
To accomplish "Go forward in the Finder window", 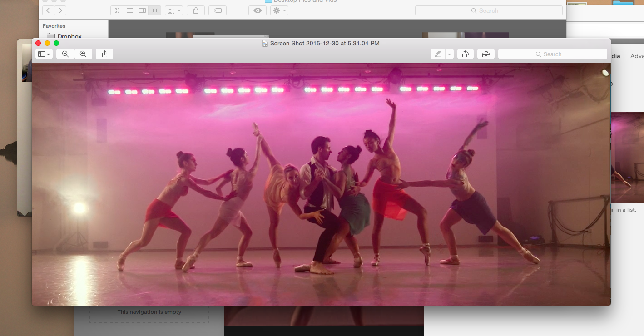I will click(60, 10).
